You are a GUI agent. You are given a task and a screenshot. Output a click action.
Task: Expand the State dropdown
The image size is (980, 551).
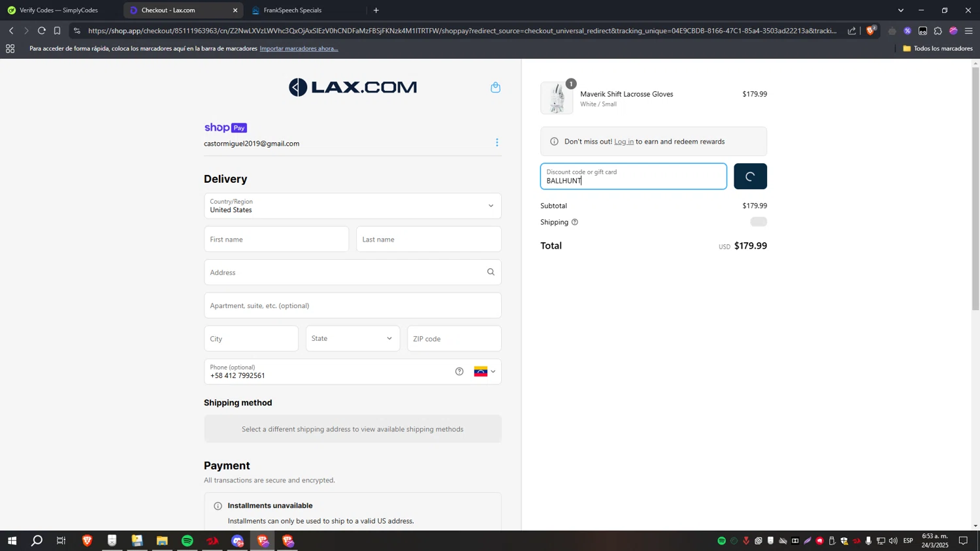pos(353,338)
